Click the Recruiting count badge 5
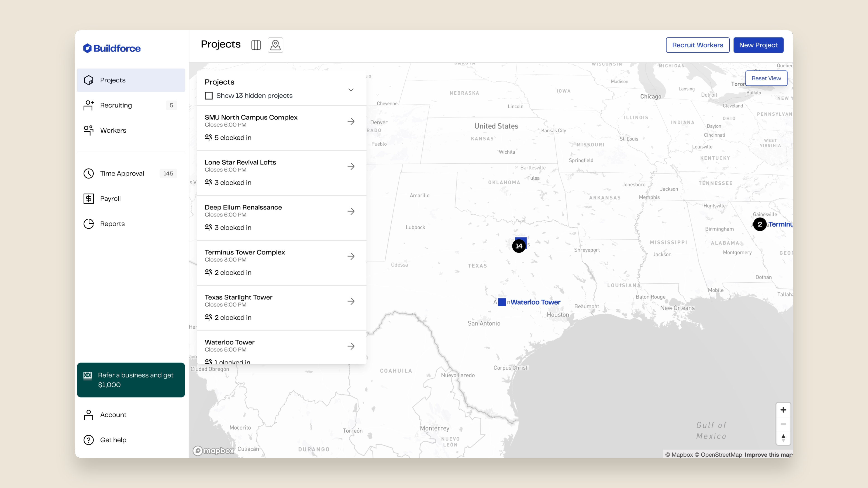This screenshot has height=488, width=868. 171,106
